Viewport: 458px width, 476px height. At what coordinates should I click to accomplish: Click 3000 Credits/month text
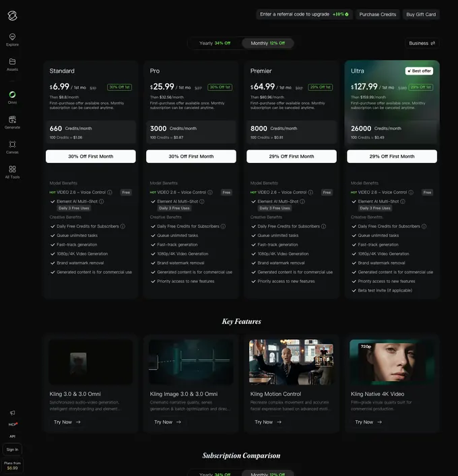coord(173,129)
